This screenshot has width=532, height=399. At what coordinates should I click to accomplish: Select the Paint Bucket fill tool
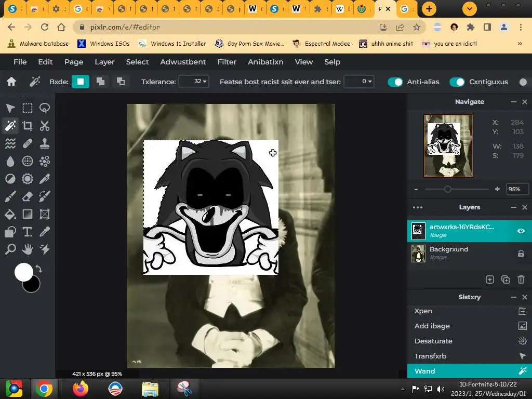click(x=10, y=214)
